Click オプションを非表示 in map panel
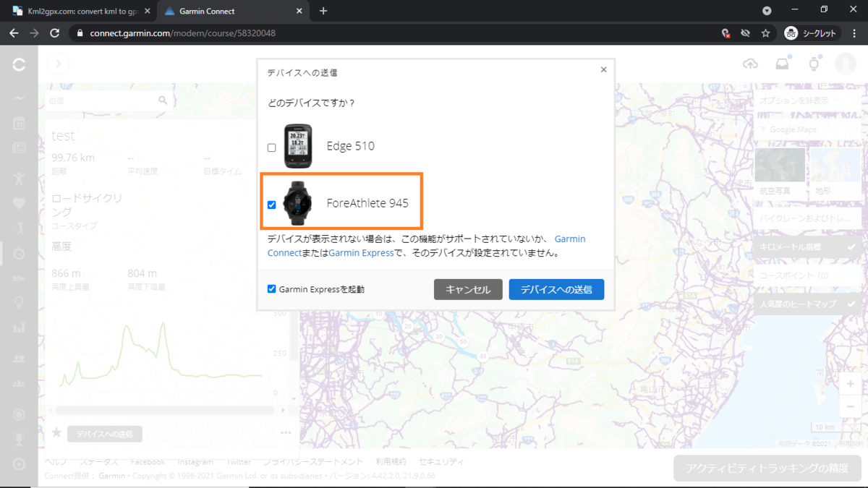This screenshot has height=488, width=868. [807, 100]
